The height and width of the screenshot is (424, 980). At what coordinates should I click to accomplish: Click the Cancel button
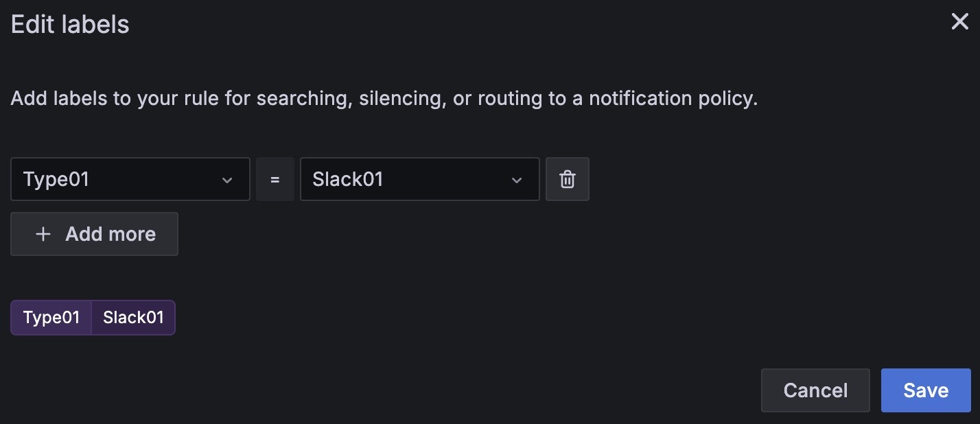click(x=815, y=390)
